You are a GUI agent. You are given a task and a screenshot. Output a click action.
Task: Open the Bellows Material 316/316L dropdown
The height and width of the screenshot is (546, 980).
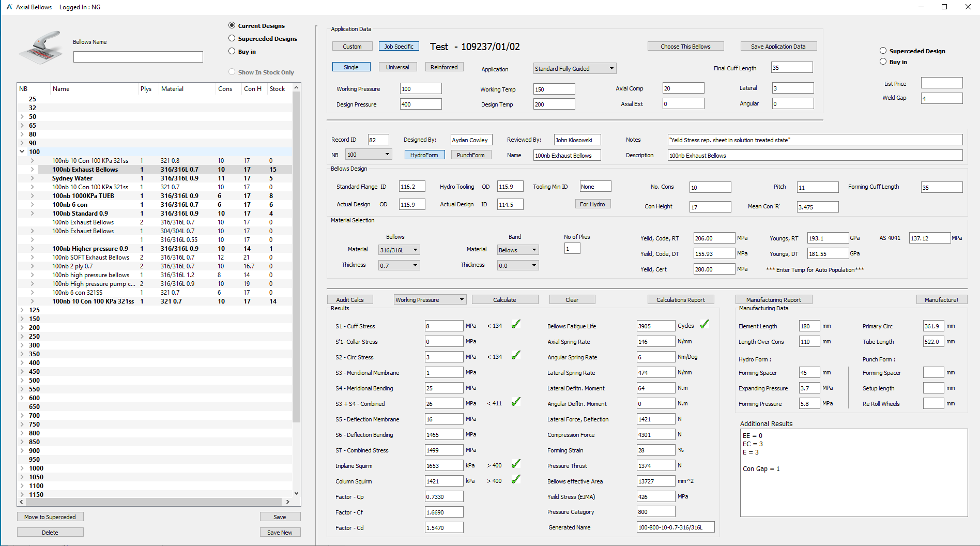(x=399, y=250)
